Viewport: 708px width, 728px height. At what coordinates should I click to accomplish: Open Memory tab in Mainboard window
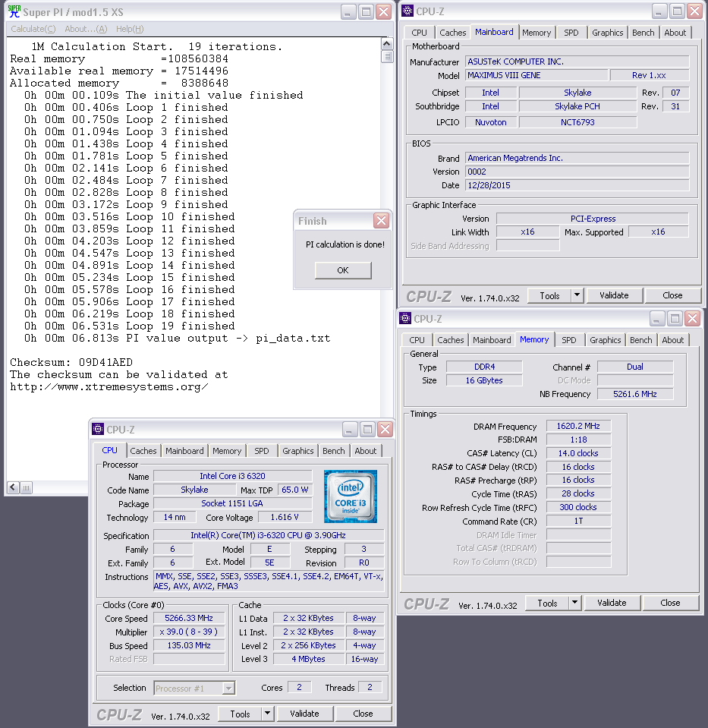[537, 33]
